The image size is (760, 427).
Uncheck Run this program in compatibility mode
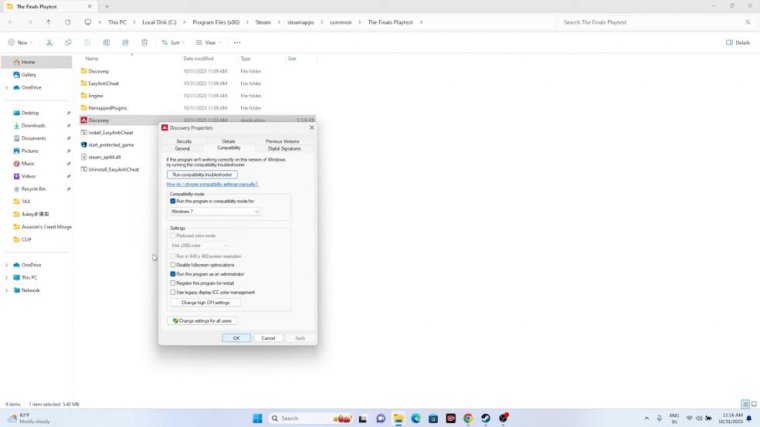(x=173, y=201)
